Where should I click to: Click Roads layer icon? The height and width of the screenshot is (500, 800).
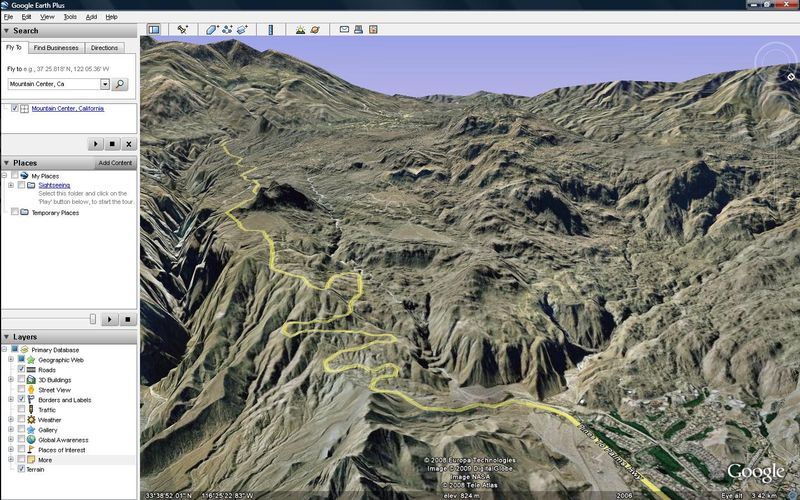pos(31,370)
